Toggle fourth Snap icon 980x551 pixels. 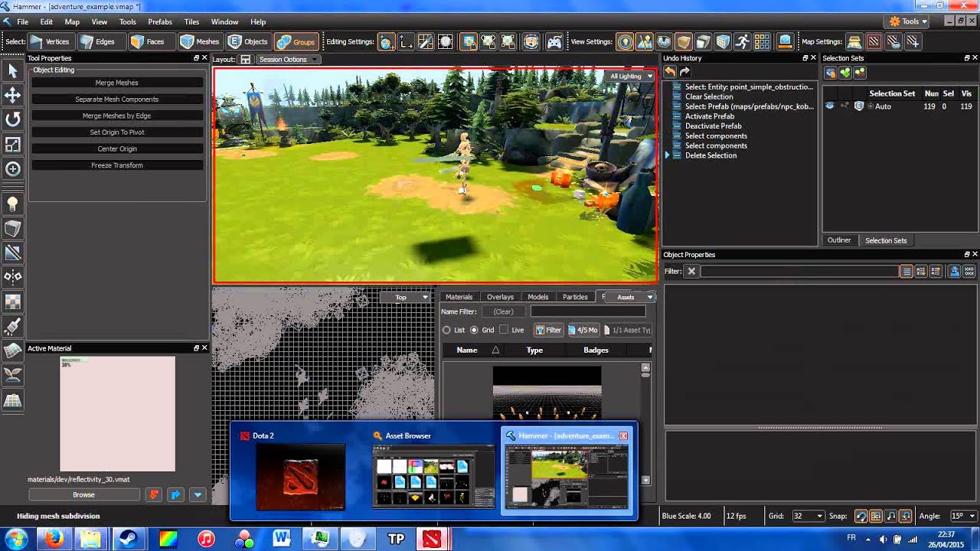[906, 516]
